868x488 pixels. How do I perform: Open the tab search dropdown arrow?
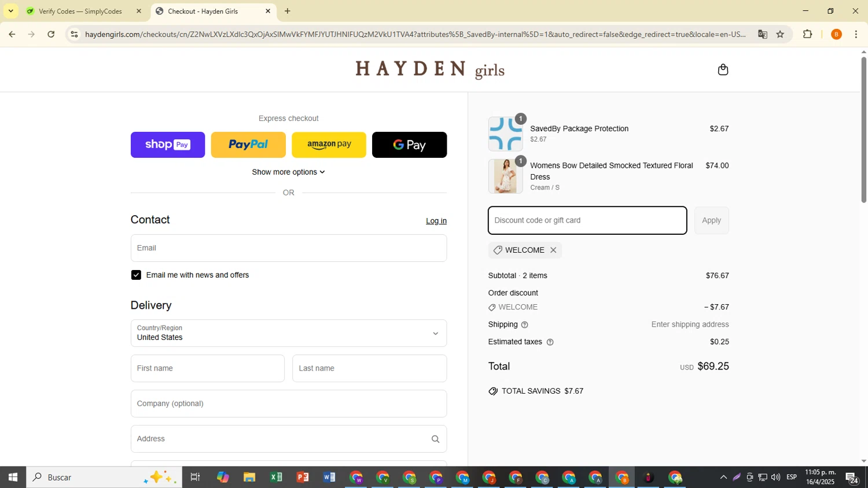(10, 11)
